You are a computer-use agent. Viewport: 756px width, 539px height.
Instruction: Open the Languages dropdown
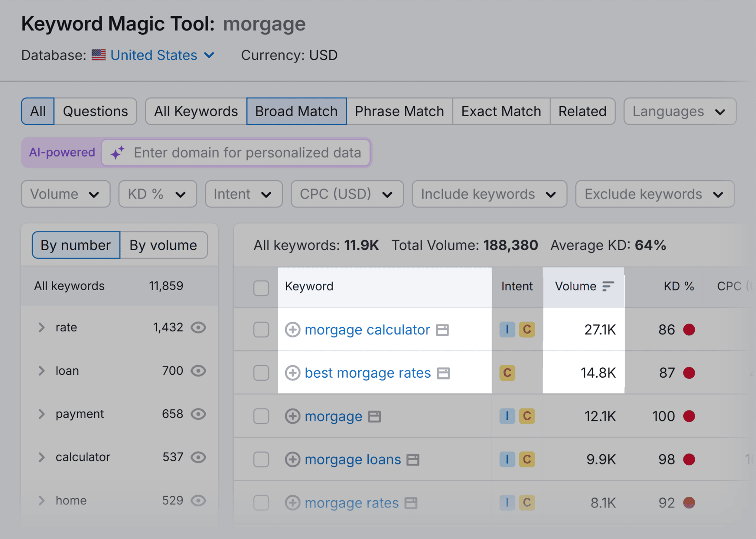679,111
